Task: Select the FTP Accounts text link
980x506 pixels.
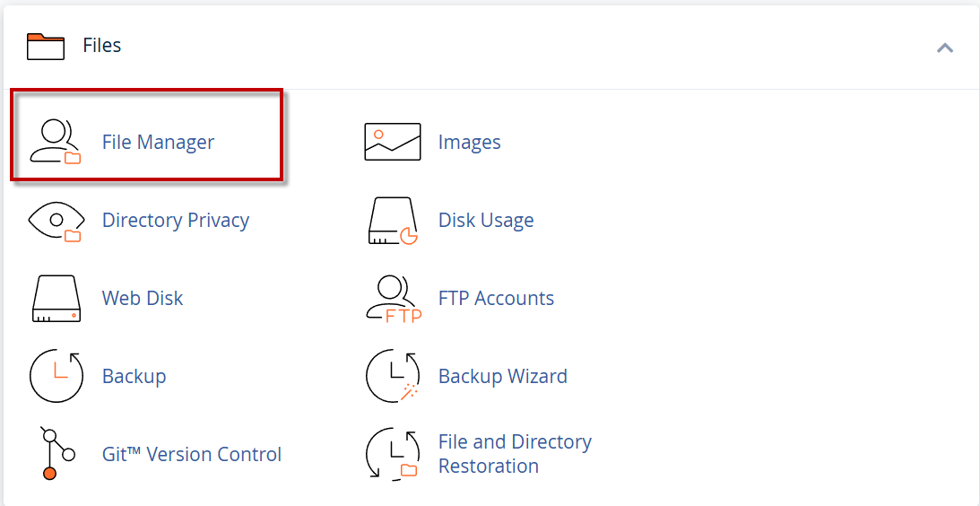Action: click(496, 299)
